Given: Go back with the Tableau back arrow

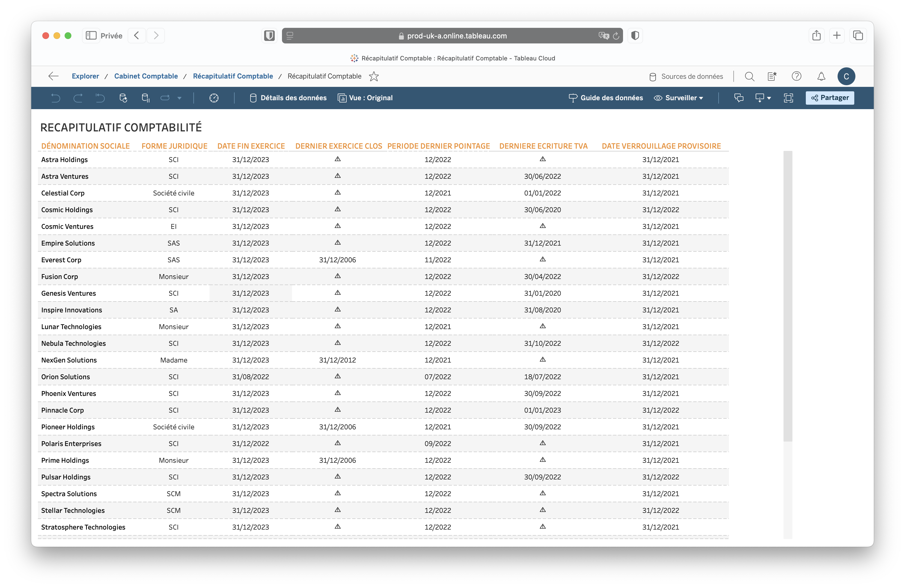Looking at the screenshot, I should [53, 76].
